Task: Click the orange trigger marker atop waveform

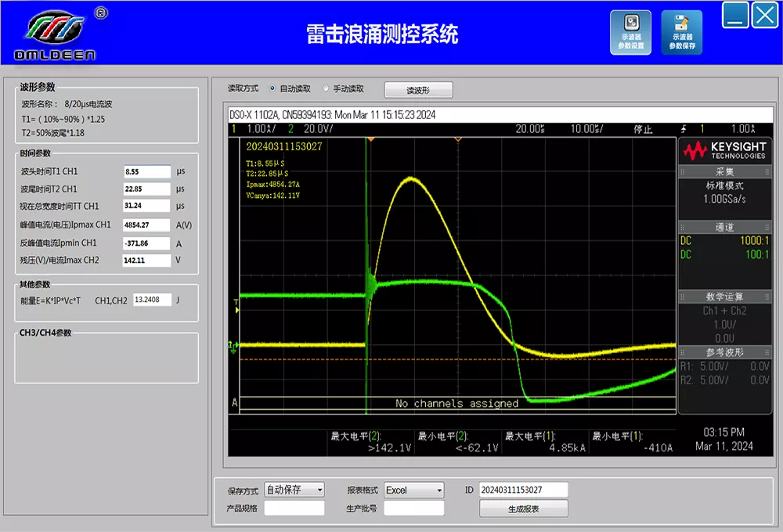Action: (371, 139)
